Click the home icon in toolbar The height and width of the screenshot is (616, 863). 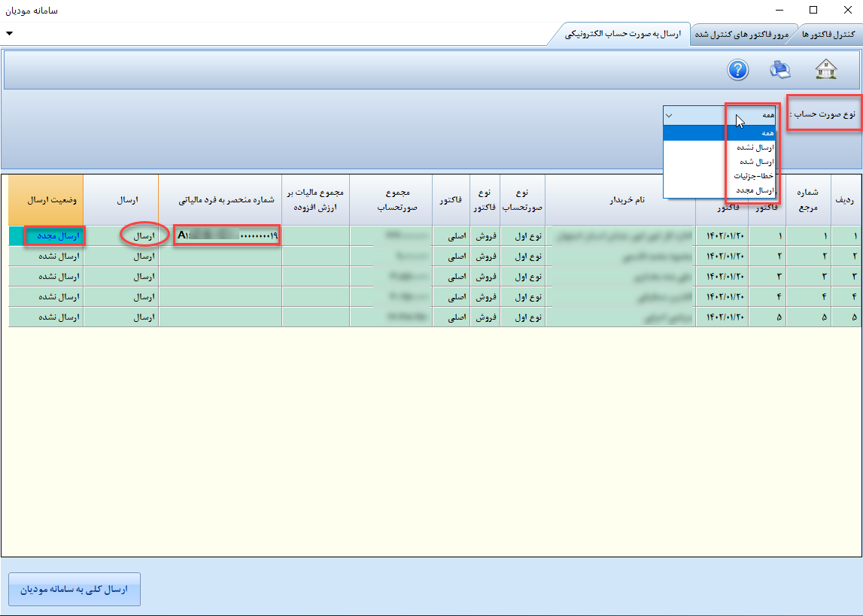pyautogui.click(x=826, y=70)
